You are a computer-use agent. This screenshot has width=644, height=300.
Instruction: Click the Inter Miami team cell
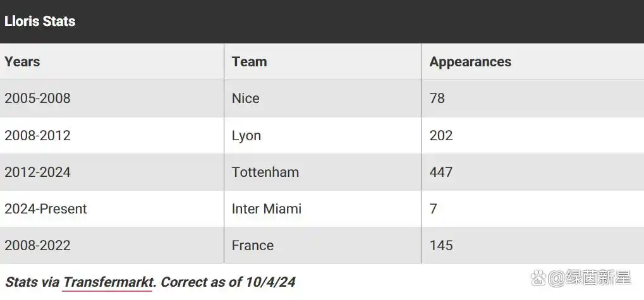pos(323,208)
